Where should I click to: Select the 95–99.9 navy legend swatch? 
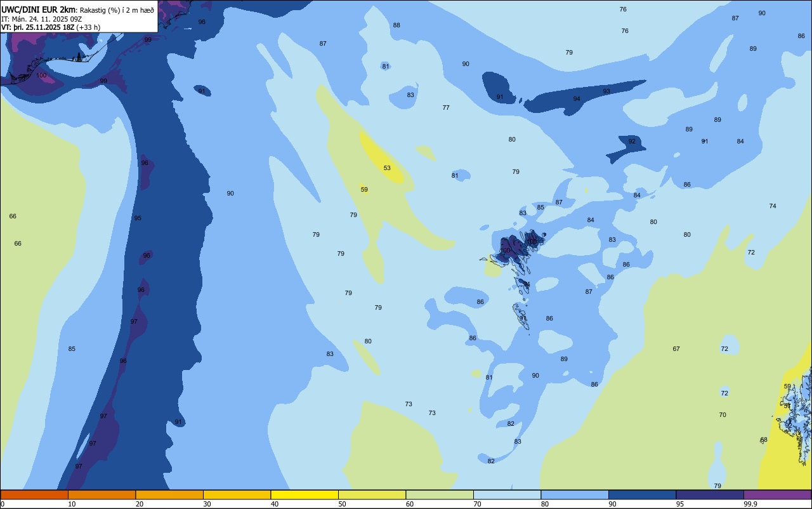pos(710,494)
